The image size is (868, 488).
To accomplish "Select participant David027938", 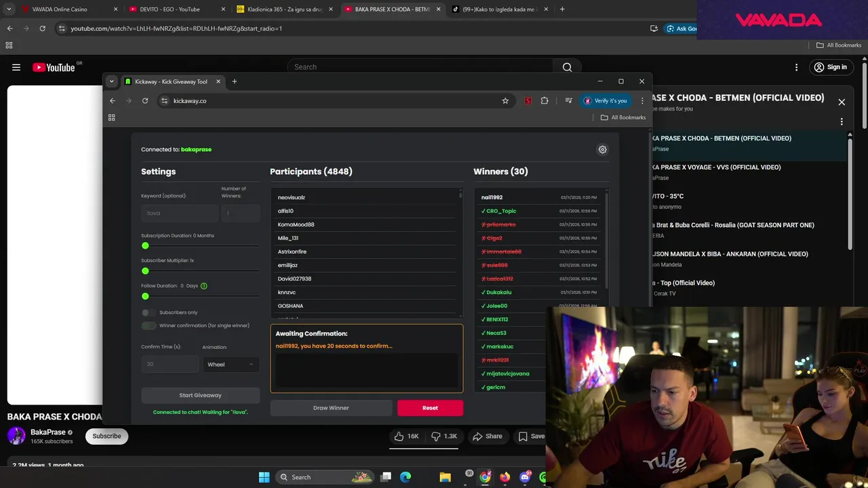I will click(x=294, y=279).
